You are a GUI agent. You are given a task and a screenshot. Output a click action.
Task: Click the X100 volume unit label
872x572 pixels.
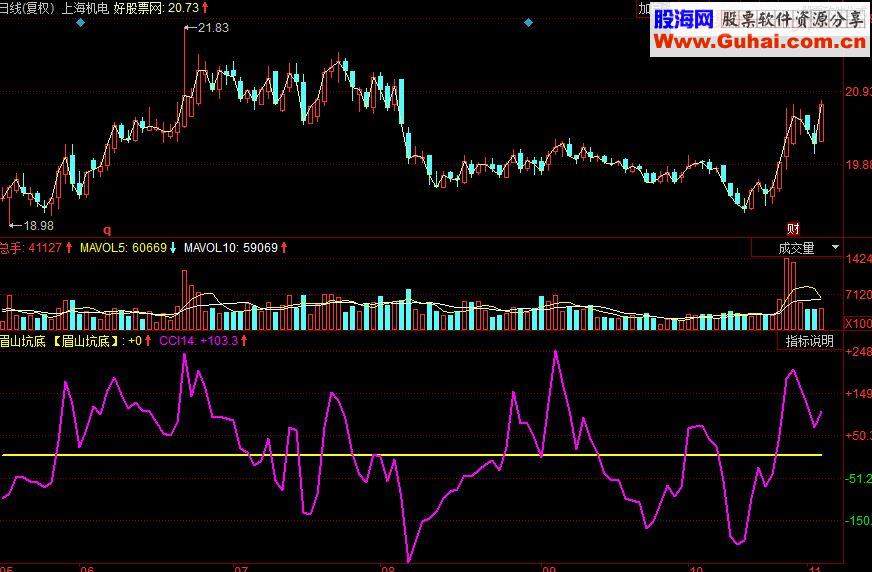[858, 324]
